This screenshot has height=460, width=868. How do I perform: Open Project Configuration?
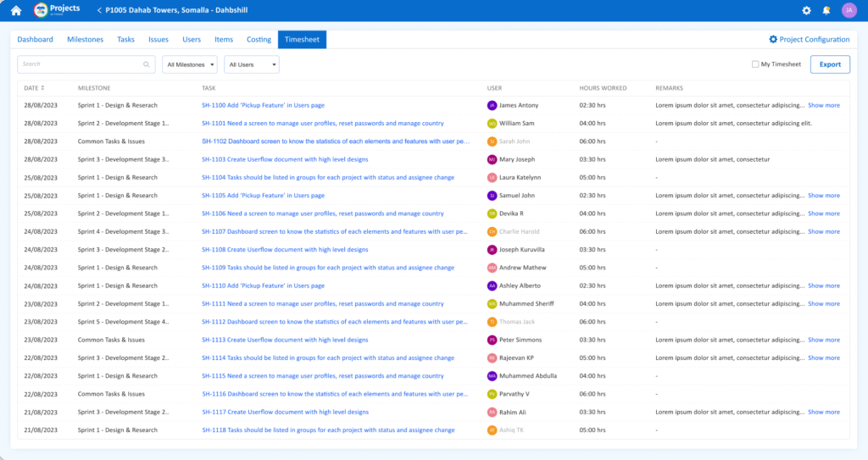pos(809,40)
